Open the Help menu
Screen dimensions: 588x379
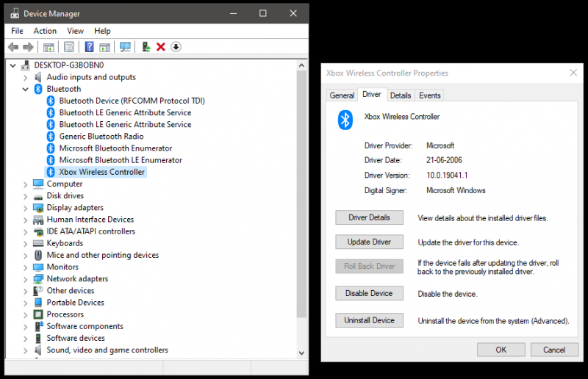click(x=102, y=31)
